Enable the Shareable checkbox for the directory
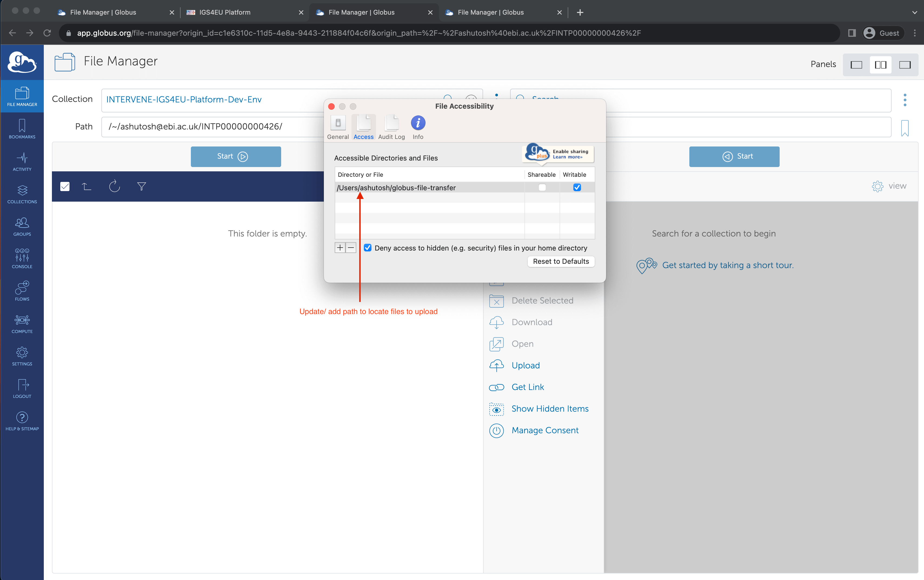 (541, 188)
